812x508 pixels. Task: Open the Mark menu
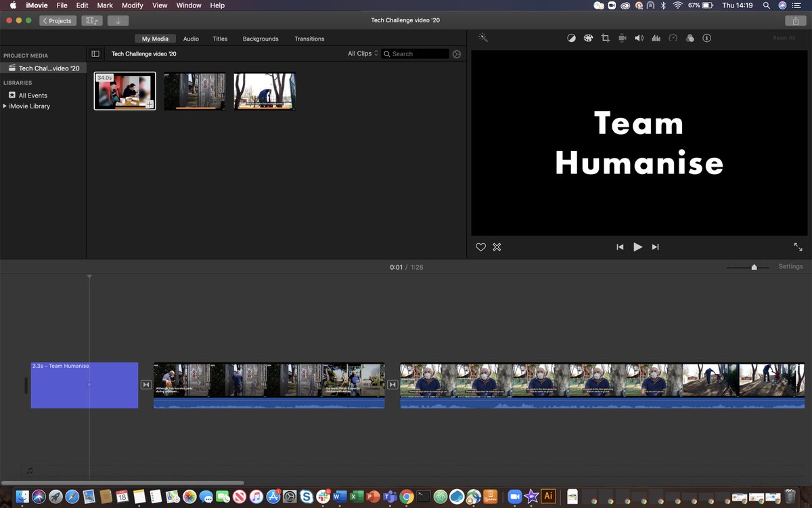[x=105, y=5]
